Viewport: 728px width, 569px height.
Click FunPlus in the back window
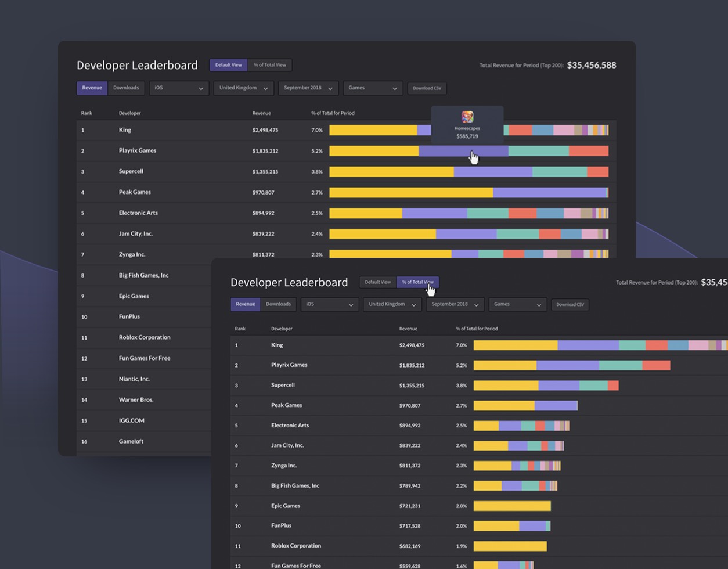coord(129,316)
